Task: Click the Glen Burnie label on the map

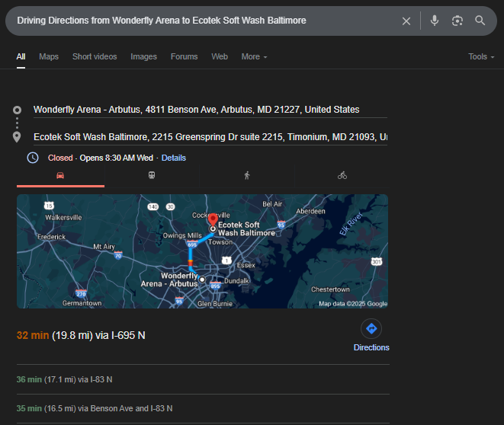Action: [215, 304]
